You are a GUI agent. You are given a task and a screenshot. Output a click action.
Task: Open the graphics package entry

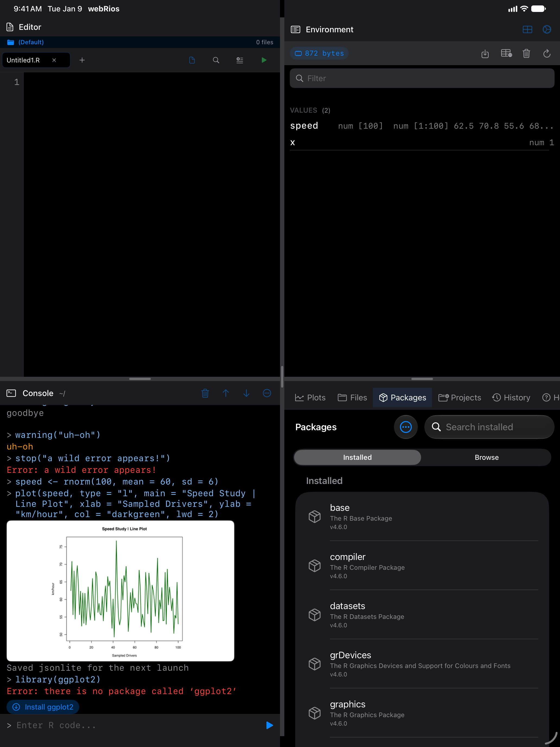tap(422, 713)
